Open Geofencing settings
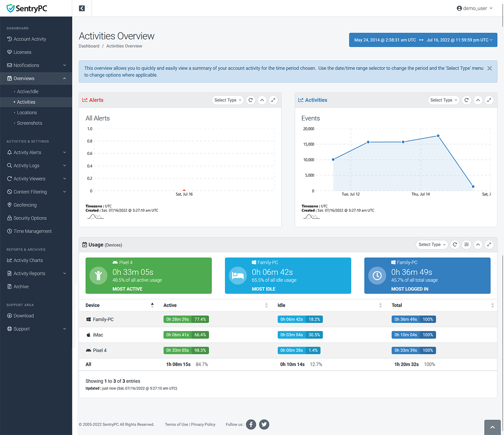 [x=36, y=205]
